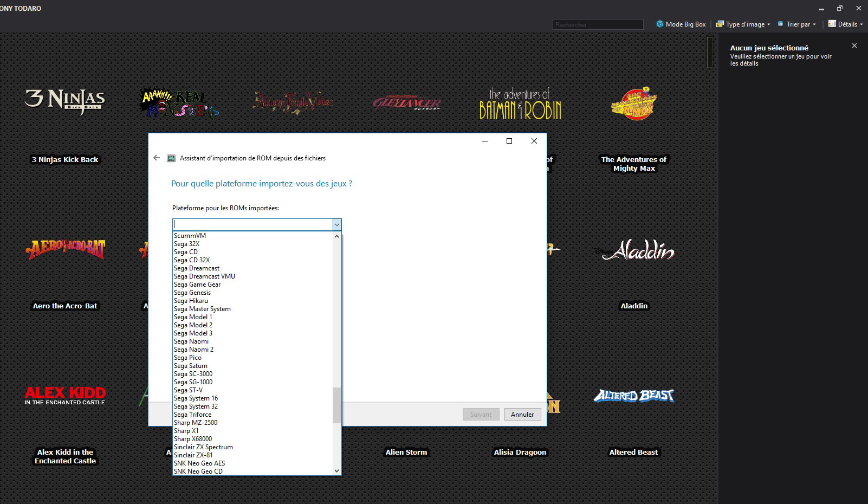Select ScummVM in platform list
Image resolution: width=868 pixels, height=504 pixels.
tap(252, 236)
